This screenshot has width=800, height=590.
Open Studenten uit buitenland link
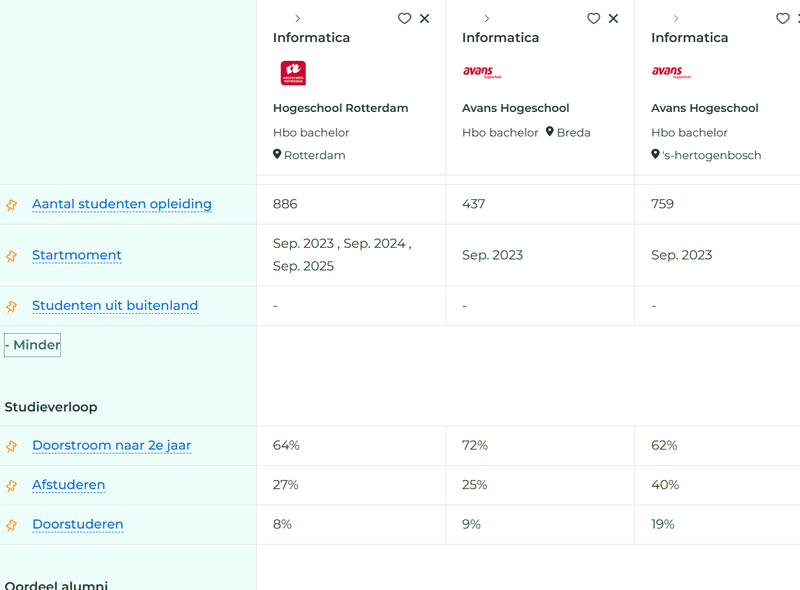coord(115,306)
